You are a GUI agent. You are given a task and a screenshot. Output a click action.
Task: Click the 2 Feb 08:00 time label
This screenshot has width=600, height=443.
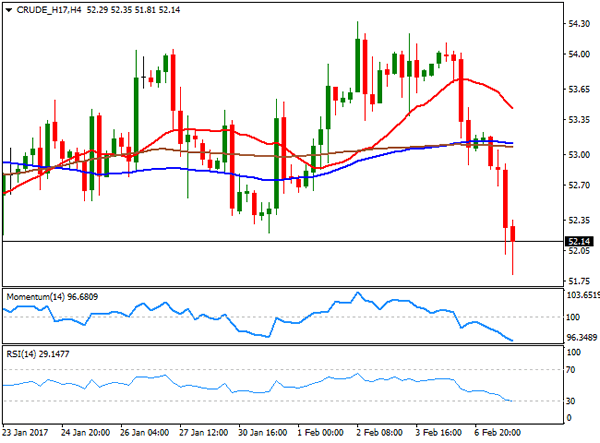[x=379, y=433]
